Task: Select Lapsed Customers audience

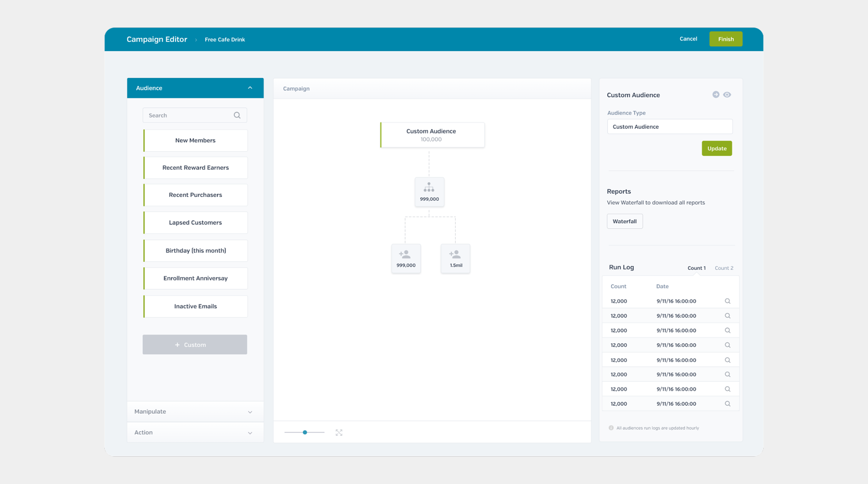Action: (195, 223)
